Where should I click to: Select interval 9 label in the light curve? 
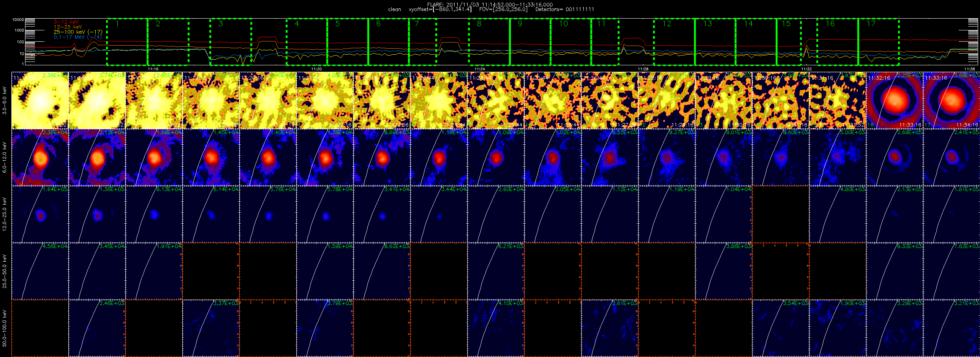[520, 24]
